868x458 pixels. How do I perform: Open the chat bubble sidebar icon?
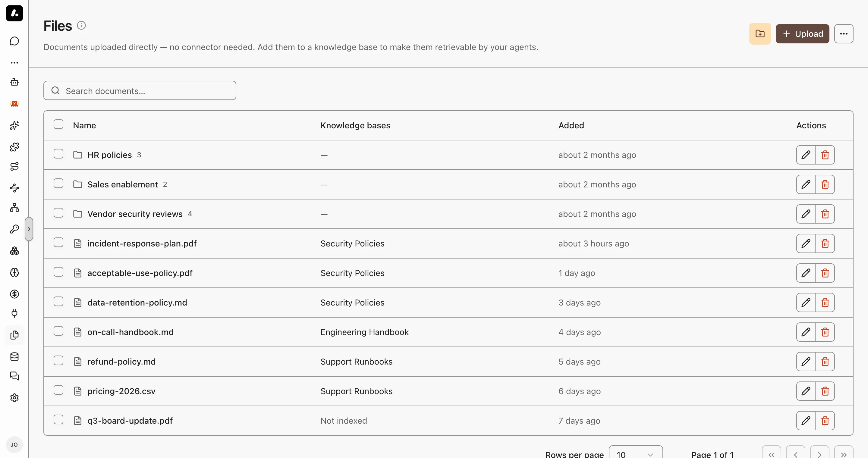point(14,41)
